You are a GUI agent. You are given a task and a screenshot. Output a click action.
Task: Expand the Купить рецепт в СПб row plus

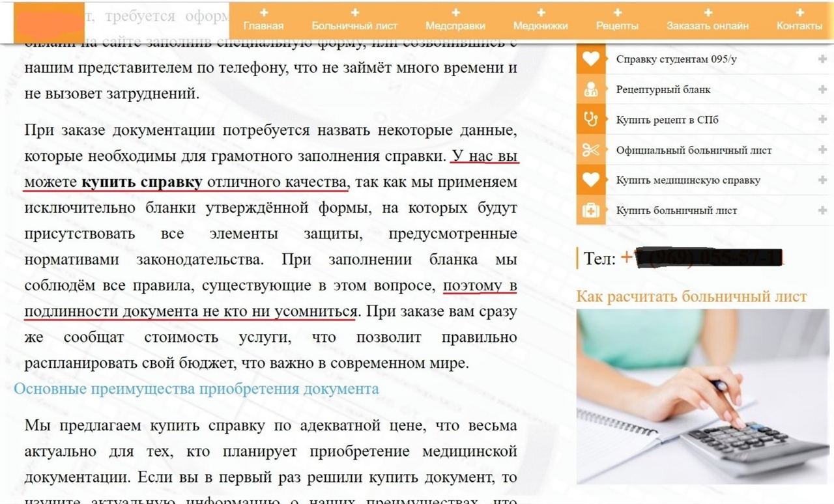pos(822,120)
